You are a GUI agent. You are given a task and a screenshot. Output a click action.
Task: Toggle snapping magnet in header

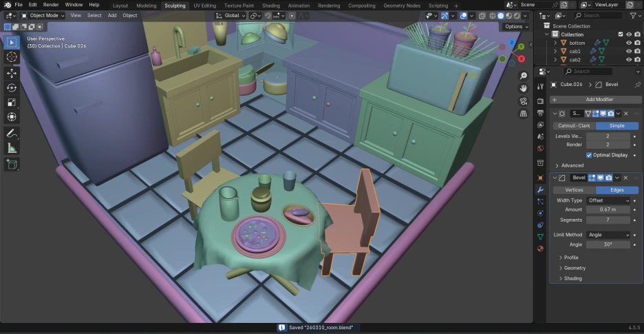coord(268,16)
